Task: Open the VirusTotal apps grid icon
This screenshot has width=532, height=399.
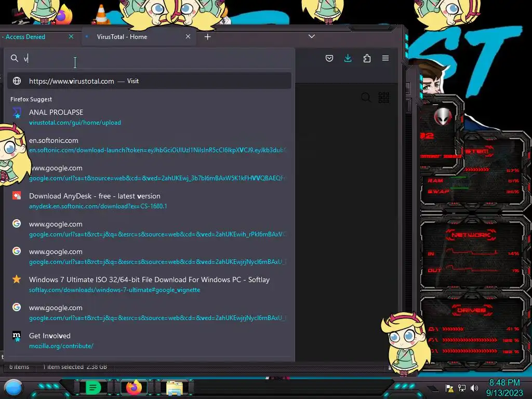Action: tap(384, 98)
